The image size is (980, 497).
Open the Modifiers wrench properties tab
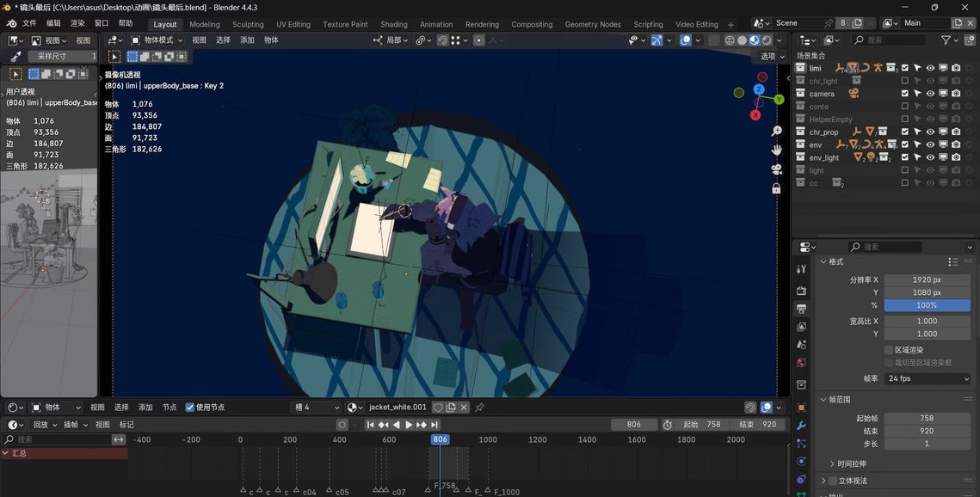pos(801,426)
